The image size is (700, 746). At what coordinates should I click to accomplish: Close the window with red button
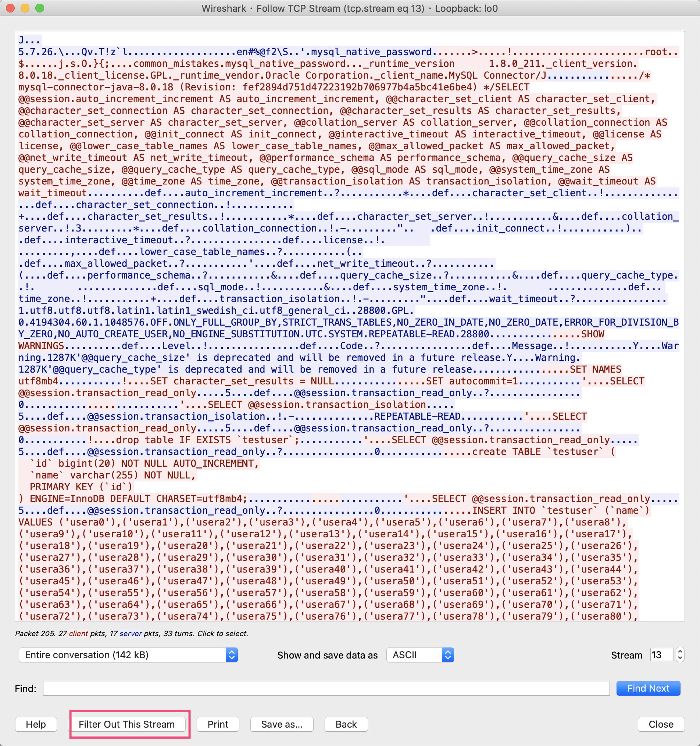pos(11,8)
